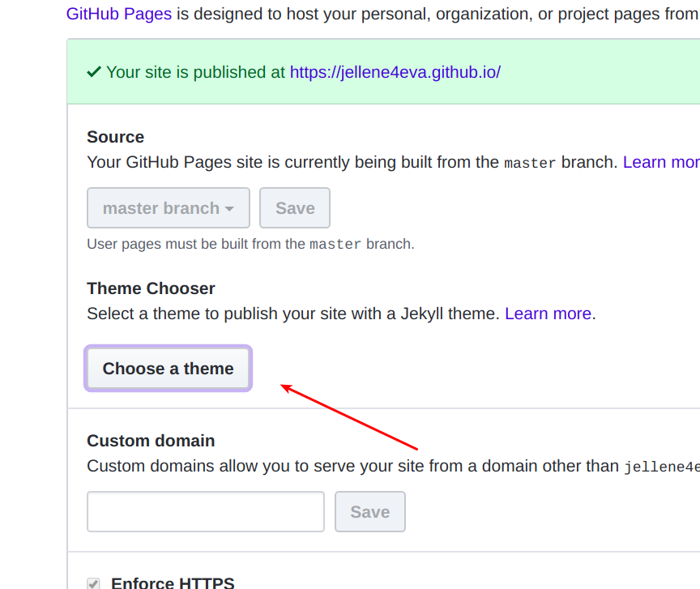Focus the Custom domain text field
Viewport: 700px width, 589px height.
click(206, 512)
